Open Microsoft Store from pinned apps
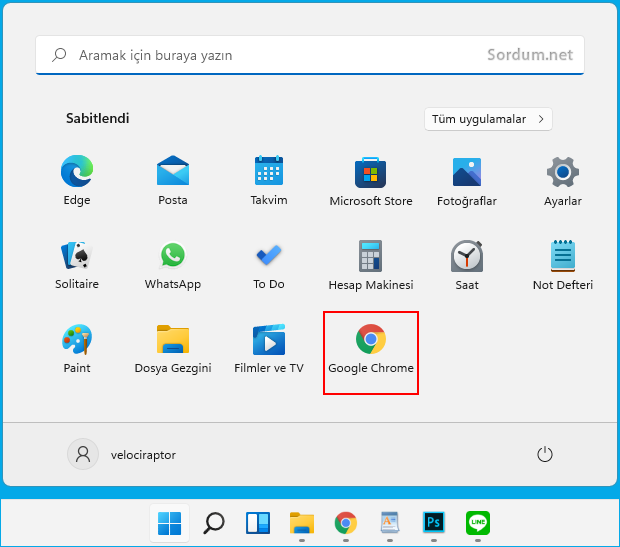 [x=370, y=181]
